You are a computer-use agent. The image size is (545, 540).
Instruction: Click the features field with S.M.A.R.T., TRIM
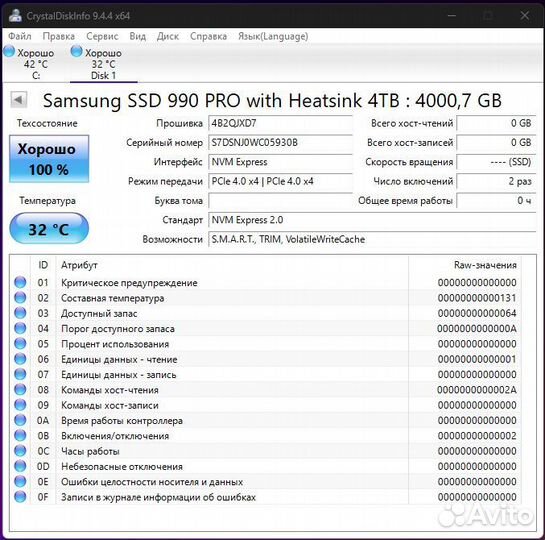click(x=372, y=239)
